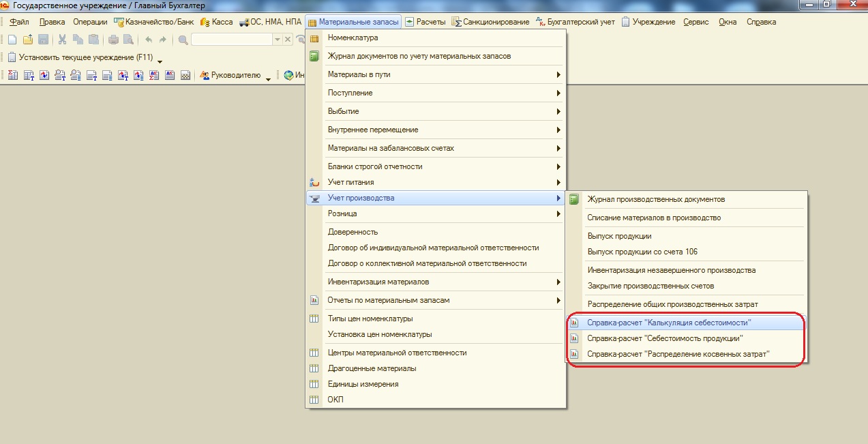Click the Open file folder icon
Screen dimensions: 868x444
point(27,40)
